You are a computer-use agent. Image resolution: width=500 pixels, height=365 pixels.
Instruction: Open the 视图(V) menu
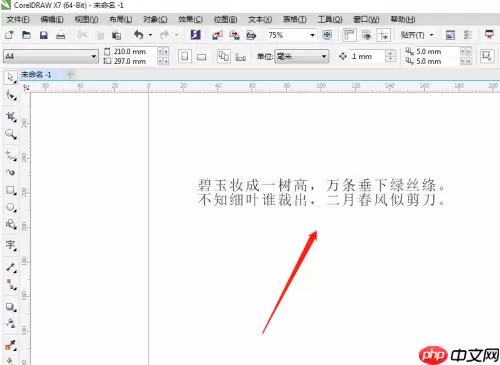(86, 20)
